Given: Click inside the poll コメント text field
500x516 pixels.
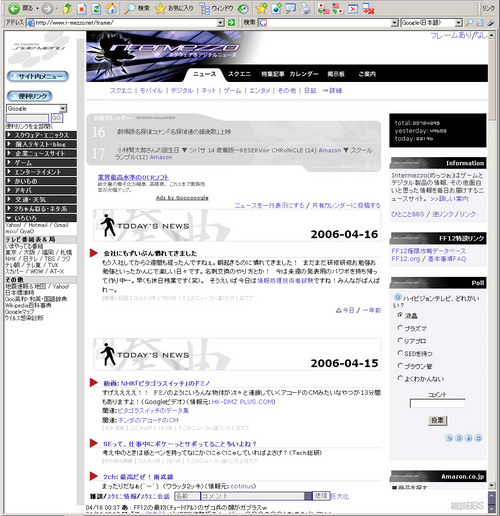Looking at the screenshot, I should 437,403.
